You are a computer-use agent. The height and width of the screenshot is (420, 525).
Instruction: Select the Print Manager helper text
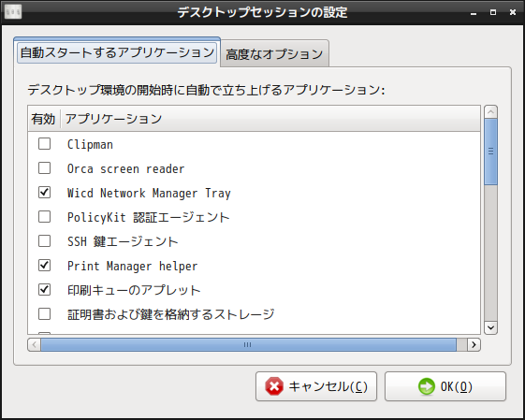(x=133, y=266)
